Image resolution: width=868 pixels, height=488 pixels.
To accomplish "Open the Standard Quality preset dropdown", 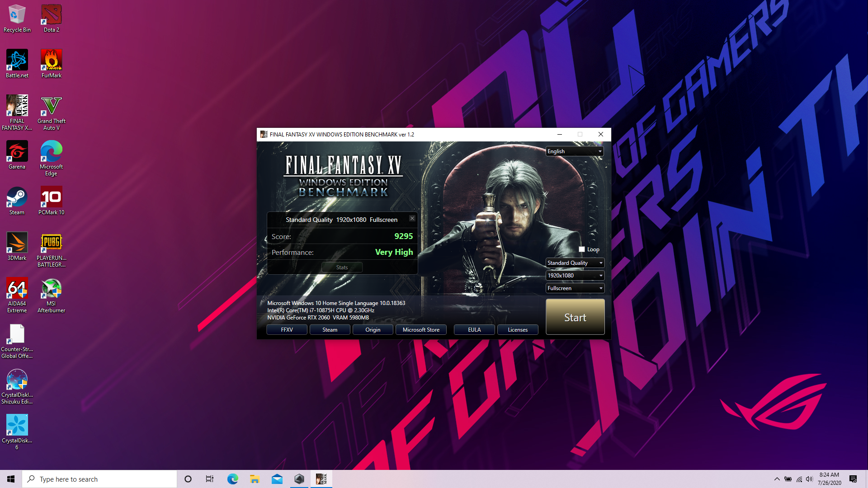I will point(575,263).
